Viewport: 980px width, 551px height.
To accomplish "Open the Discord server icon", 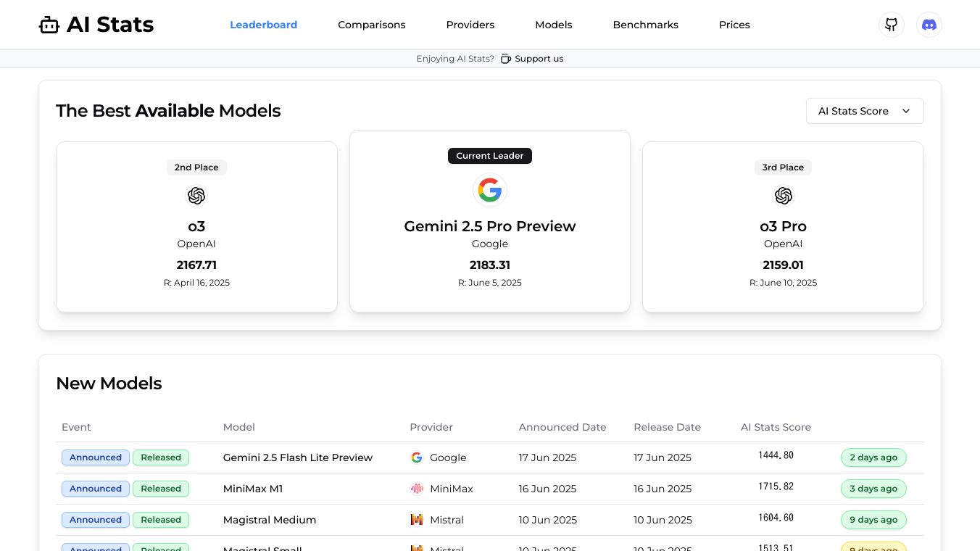I will pos(929,25).
